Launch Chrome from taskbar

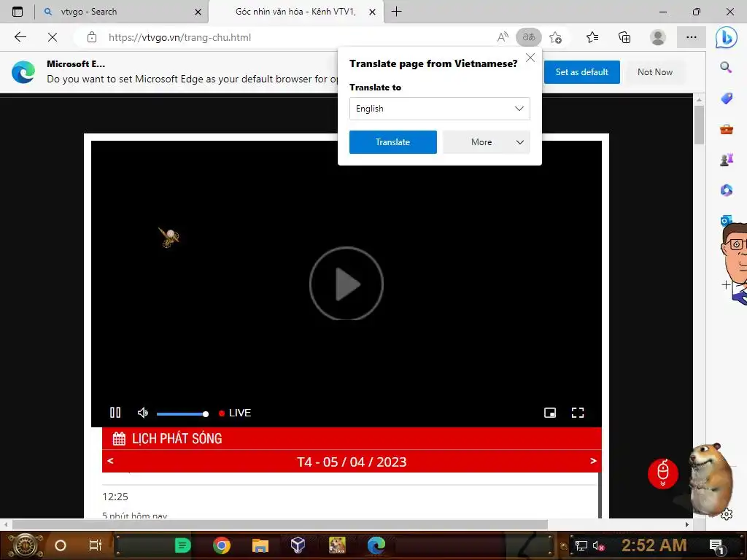[x=222, y=545]
